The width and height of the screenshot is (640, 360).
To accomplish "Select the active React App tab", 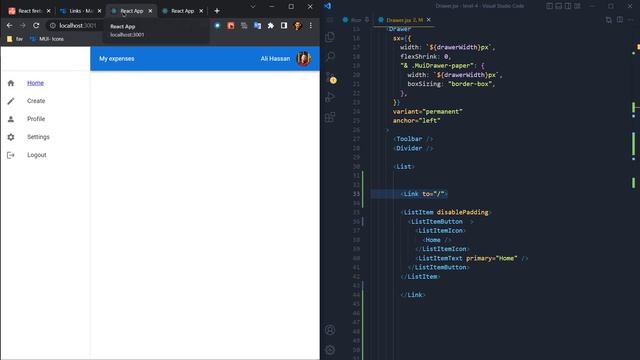I will click(131, 11).
